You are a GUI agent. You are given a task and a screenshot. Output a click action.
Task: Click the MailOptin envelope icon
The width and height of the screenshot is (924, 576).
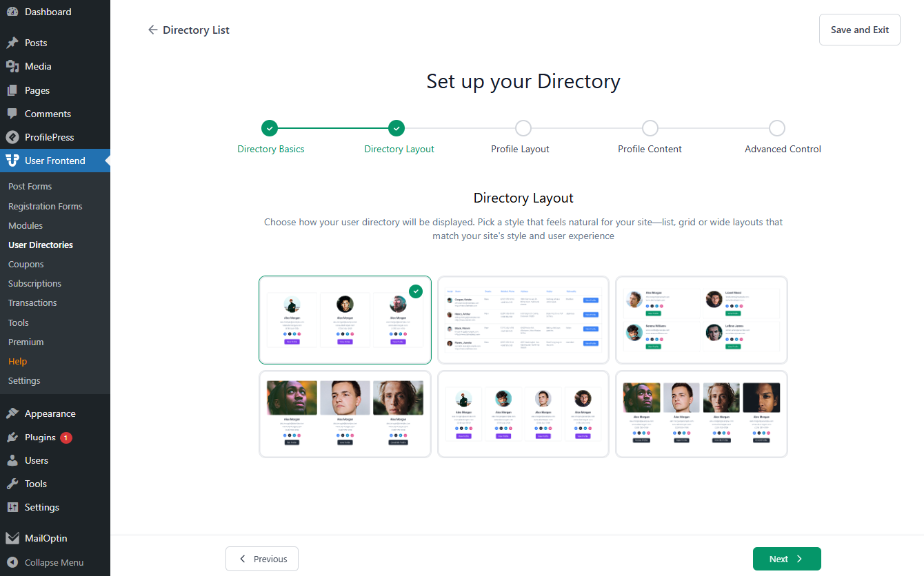click(12, 538)
